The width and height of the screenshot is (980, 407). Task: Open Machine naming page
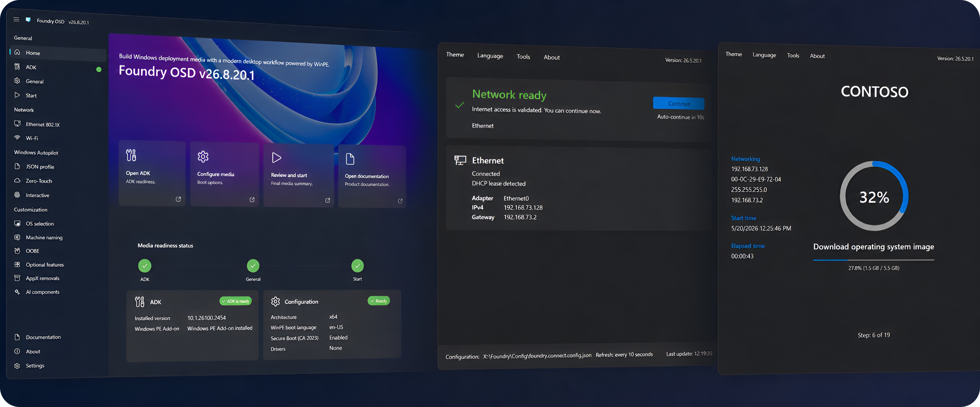point(58,237)
